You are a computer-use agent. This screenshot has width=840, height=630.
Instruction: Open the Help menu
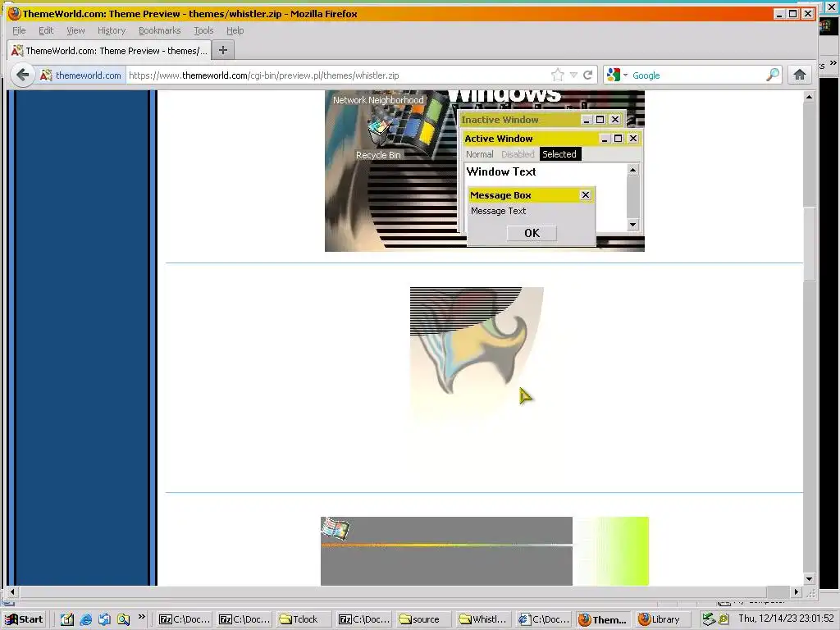(x=235, y=30)
